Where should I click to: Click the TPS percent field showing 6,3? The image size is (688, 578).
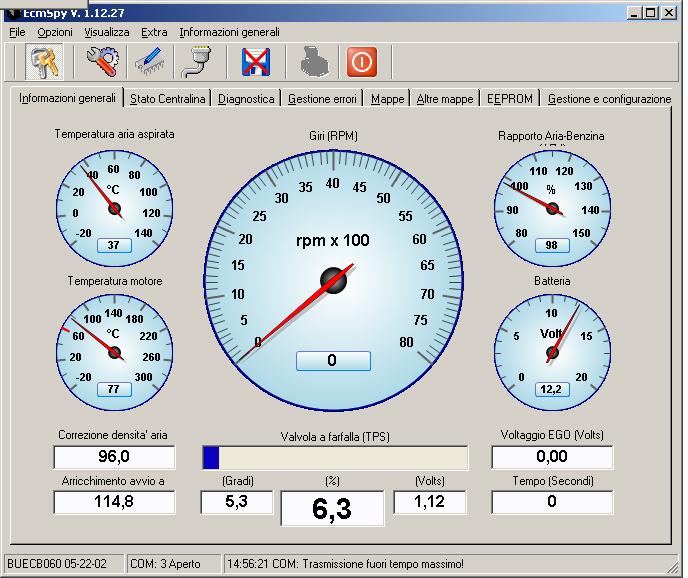(x=332, y=508)
